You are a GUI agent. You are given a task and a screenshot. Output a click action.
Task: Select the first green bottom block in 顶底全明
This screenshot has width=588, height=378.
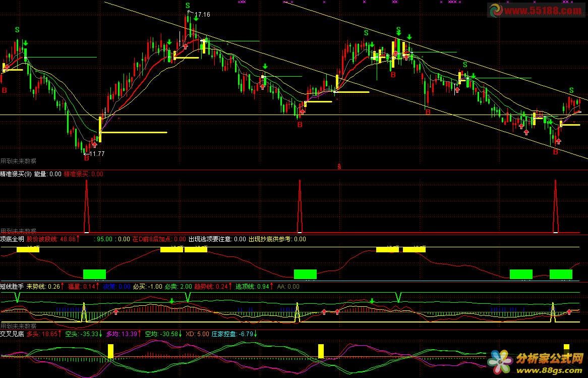point(94,274)
